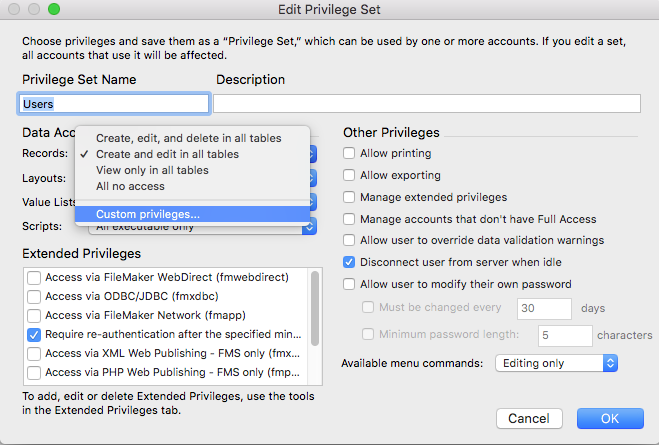The image size is (659, 445).
Task: Select All no access menu entry
Action: tap(130, 186)
